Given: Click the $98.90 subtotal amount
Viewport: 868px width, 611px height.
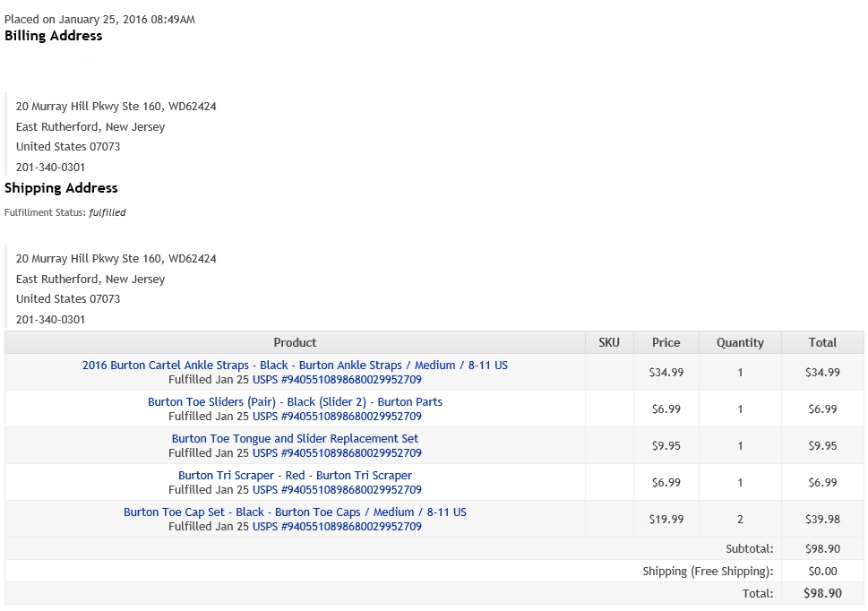Looking at the screenshot, I should click(822, 549).
